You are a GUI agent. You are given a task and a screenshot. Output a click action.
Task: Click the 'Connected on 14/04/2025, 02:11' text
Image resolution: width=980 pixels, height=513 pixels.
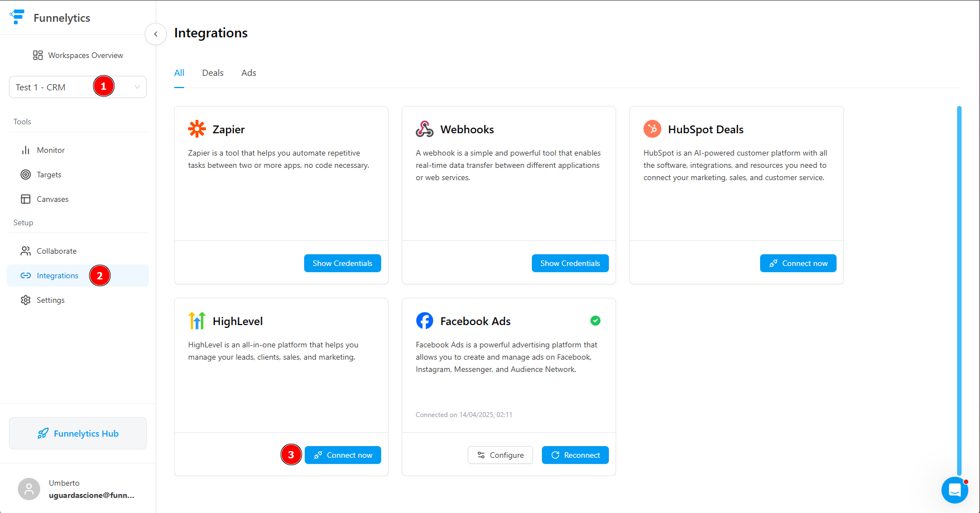click(x=464, y=415)
